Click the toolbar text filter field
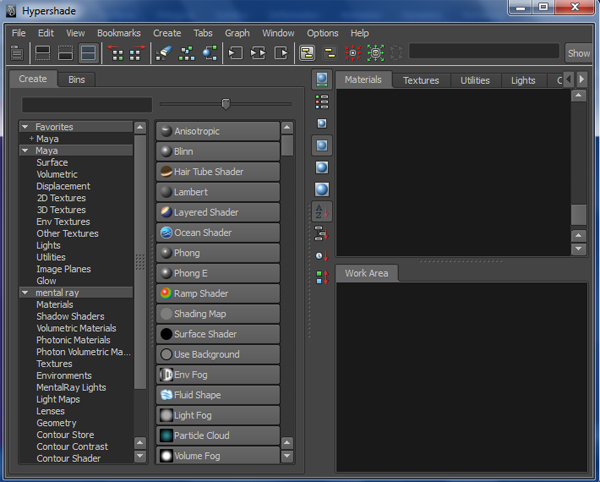The image size is (600, 482). tap(484, 51)
